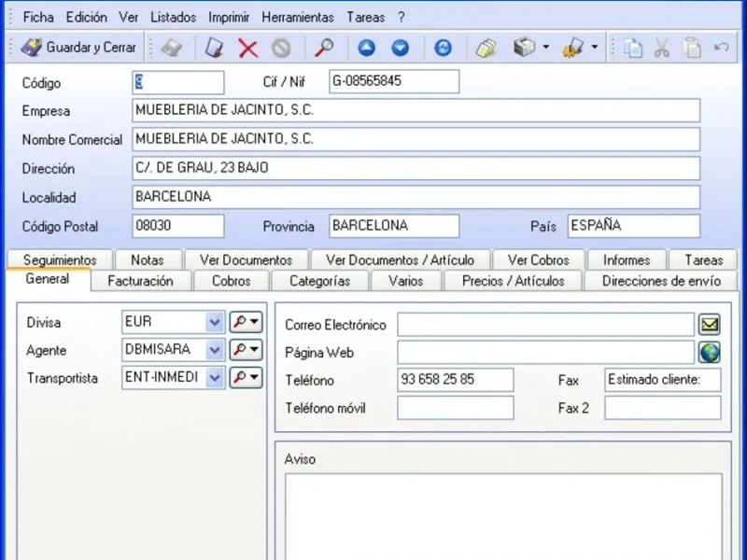The height and width of the screenshot is (560, 747).
Task: Expand the Divisa dropdown
Action: click(x=216, y=323)
